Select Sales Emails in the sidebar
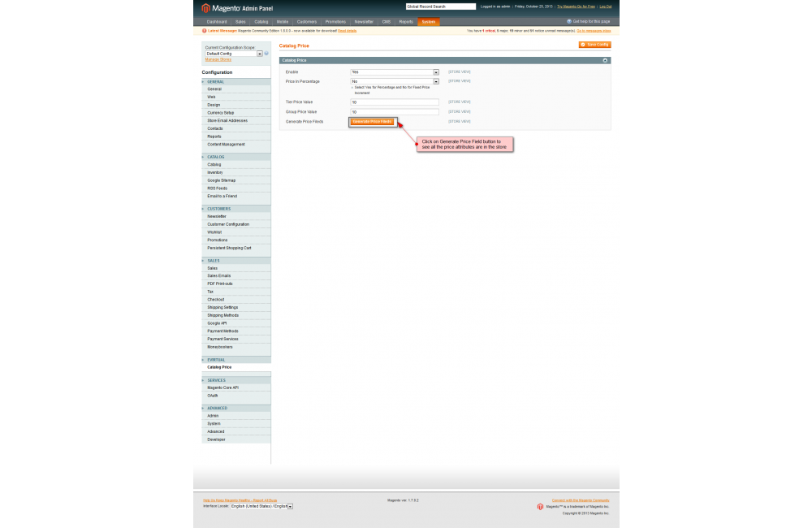Screen dimensions: 812x528 [236, 276]
